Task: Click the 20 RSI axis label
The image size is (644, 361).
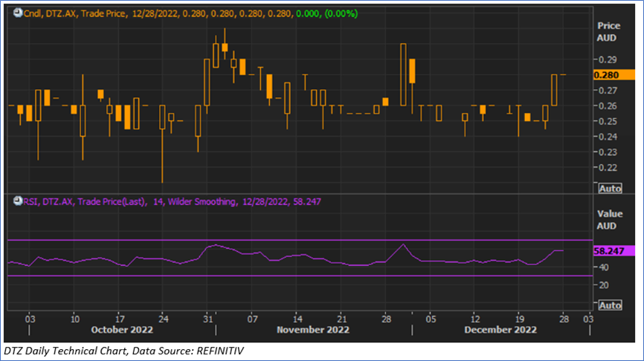Action: click(x=604, y=285)
